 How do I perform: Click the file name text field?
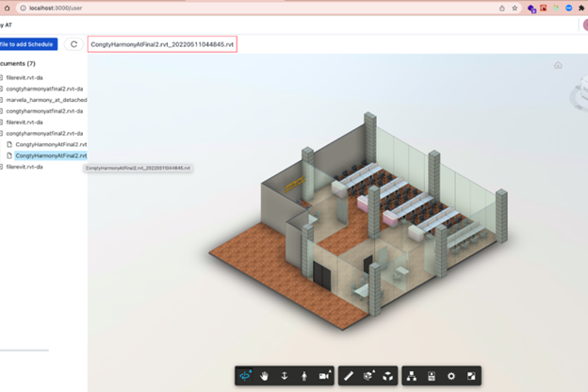point(162,44)
